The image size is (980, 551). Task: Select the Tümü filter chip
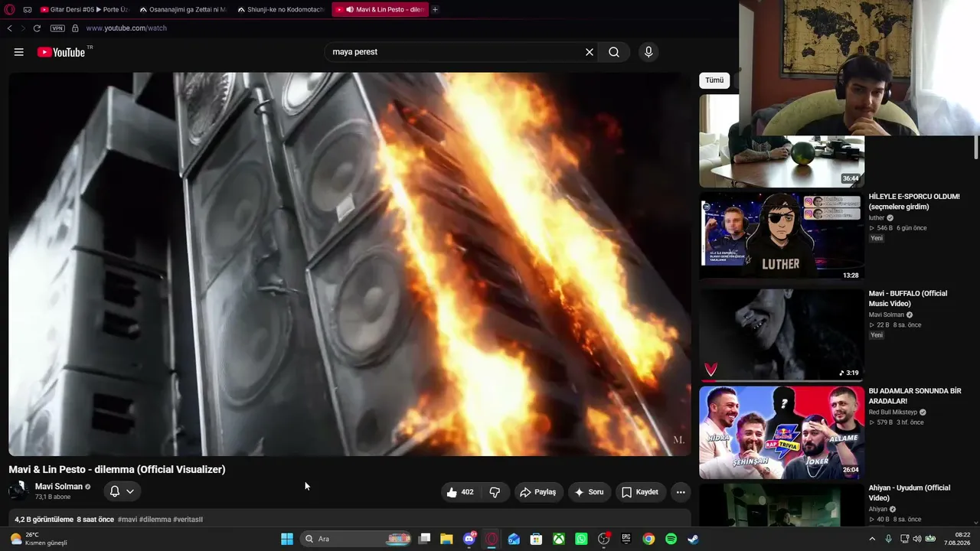point(714,80)
